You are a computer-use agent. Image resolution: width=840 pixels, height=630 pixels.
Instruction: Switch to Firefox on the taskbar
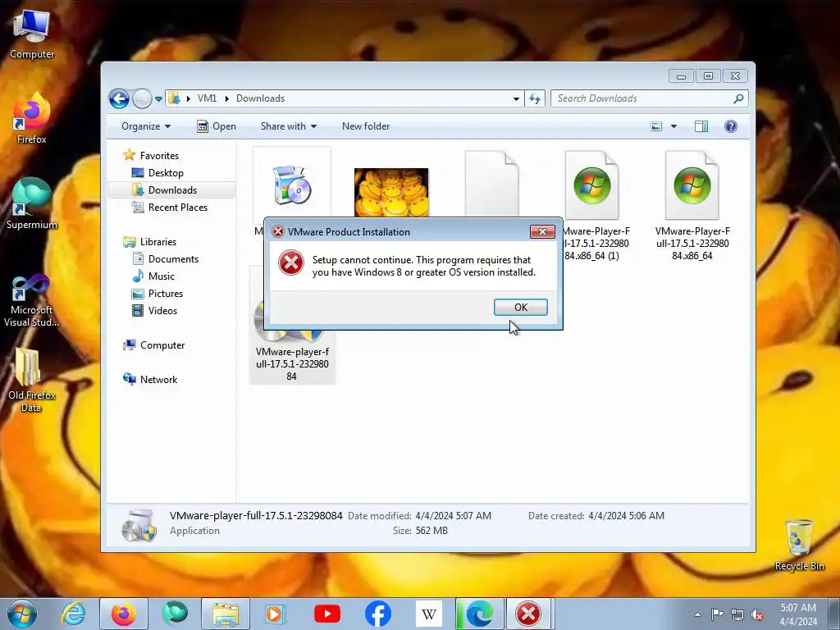click(123, 614)
